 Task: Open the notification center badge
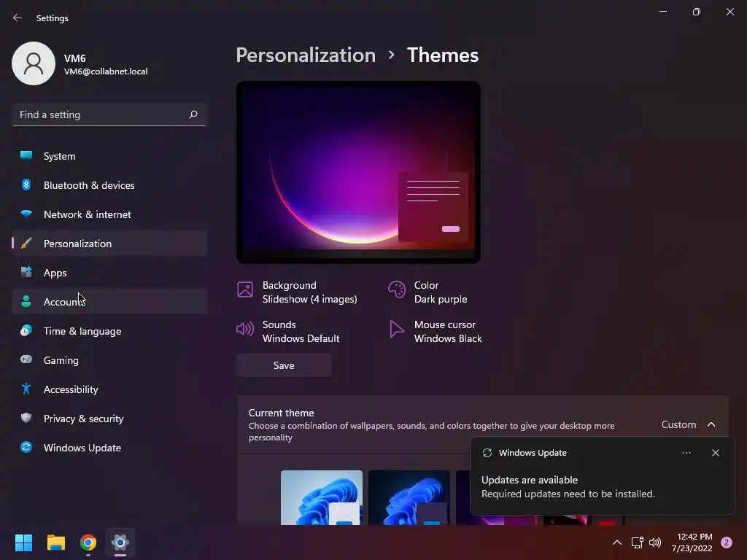point(727,542)
